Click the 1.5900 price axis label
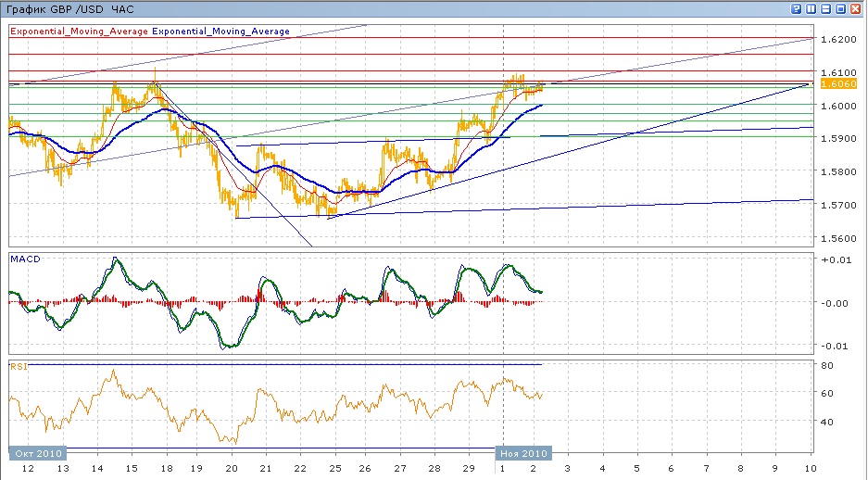The width and height of the screenshot is (868, 480). tap(837, 139)
